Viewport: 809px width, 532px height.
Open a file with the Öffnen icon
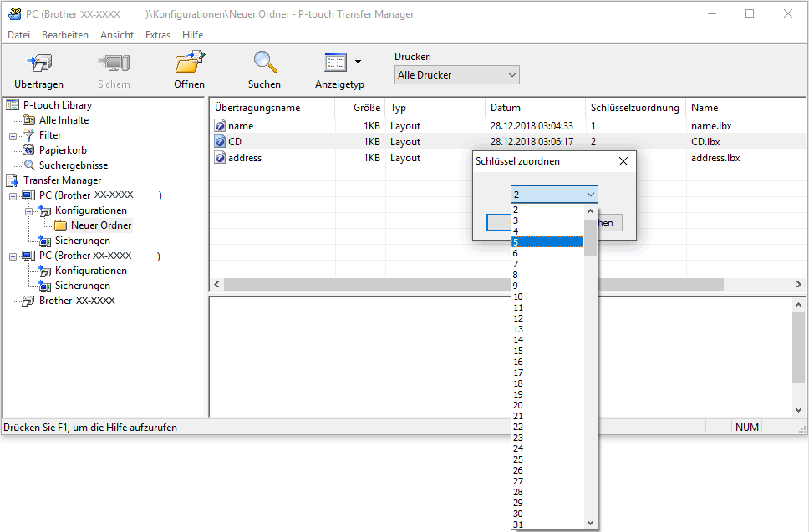(190, 62)
